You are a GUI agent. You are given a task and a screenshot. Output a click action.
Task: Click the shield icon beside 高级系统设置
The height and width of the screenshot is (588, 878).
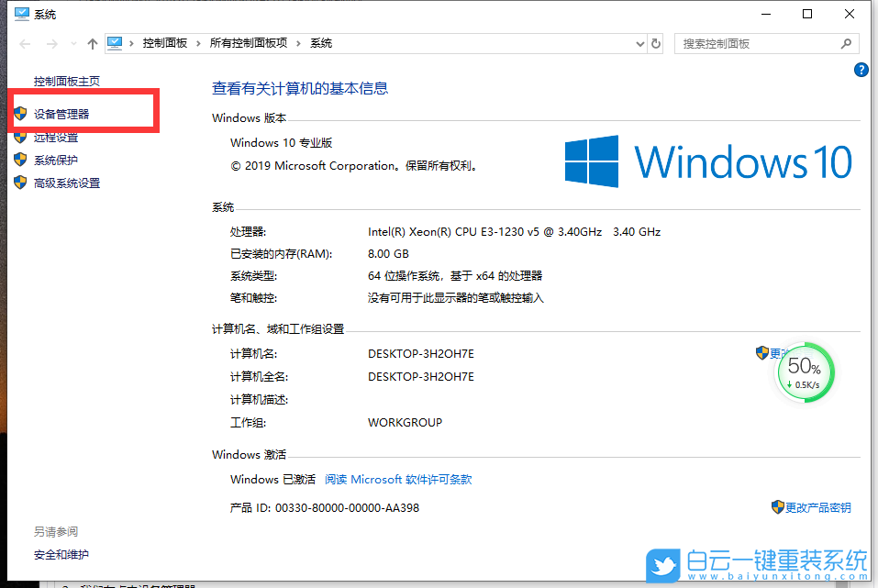coord(20,183)
